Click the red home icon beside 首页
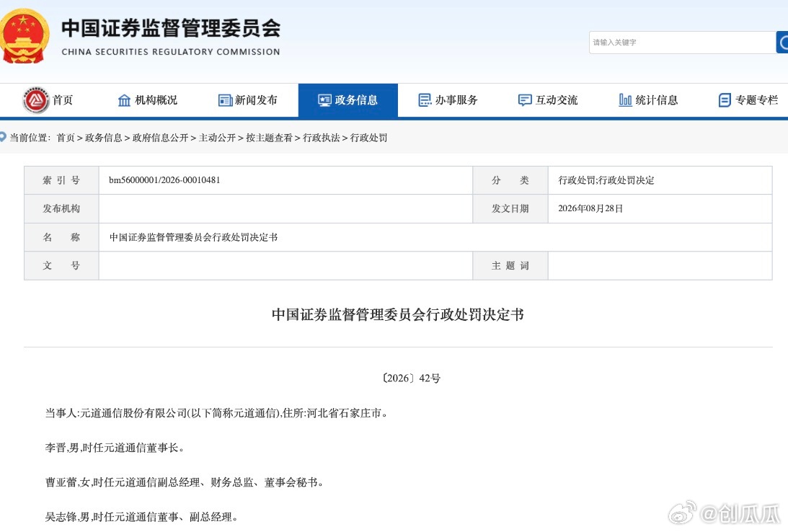The image size is (788, 532). [x=35, y=100]
